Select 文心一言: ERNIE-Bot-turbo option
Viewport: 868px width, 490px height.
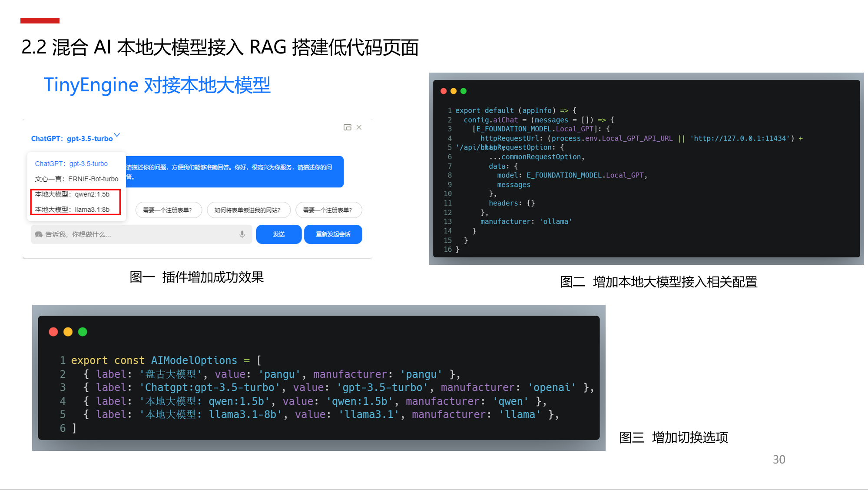tap(76, 179)
